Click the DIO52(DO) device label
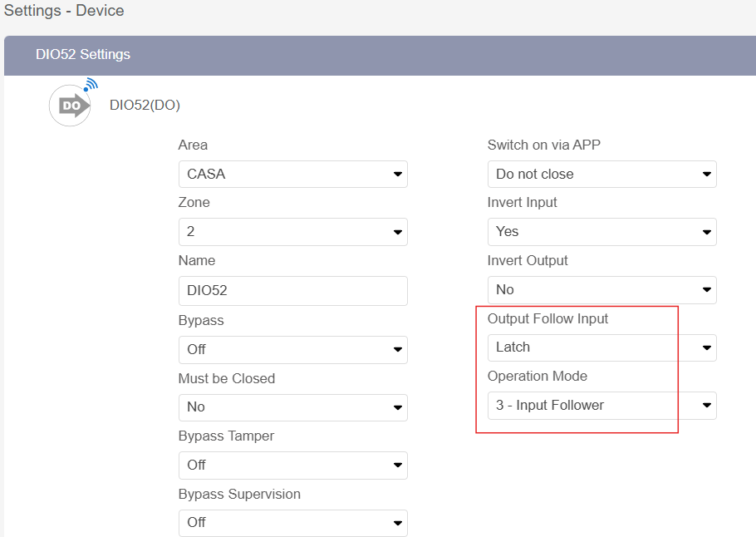 (145, 105)
